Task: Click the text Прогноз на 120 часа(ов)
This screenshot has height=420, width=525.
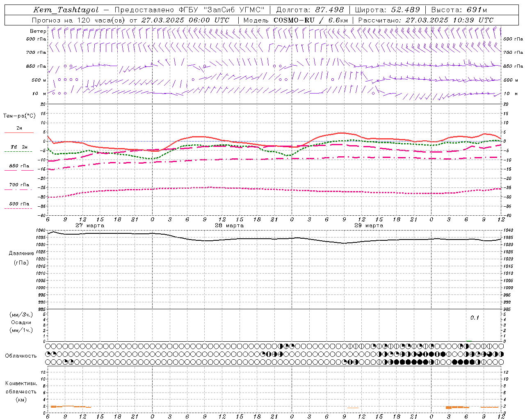Action: (79, 20)
